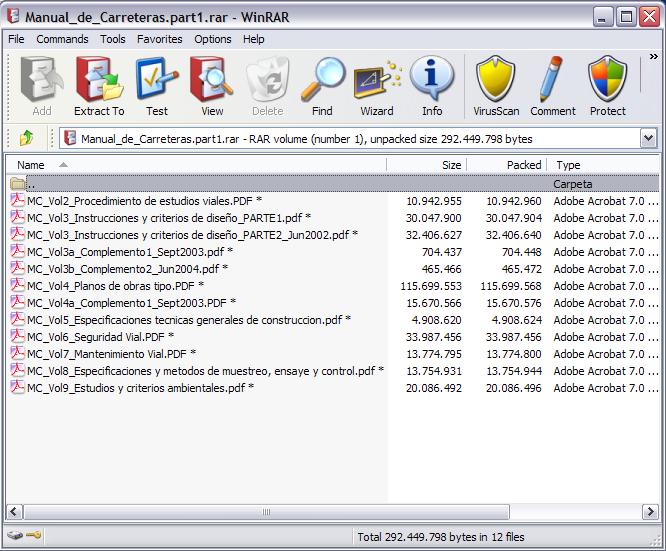Click PDF icon of MC_Vol6_Seguridad Vial

tap(17, 336)
